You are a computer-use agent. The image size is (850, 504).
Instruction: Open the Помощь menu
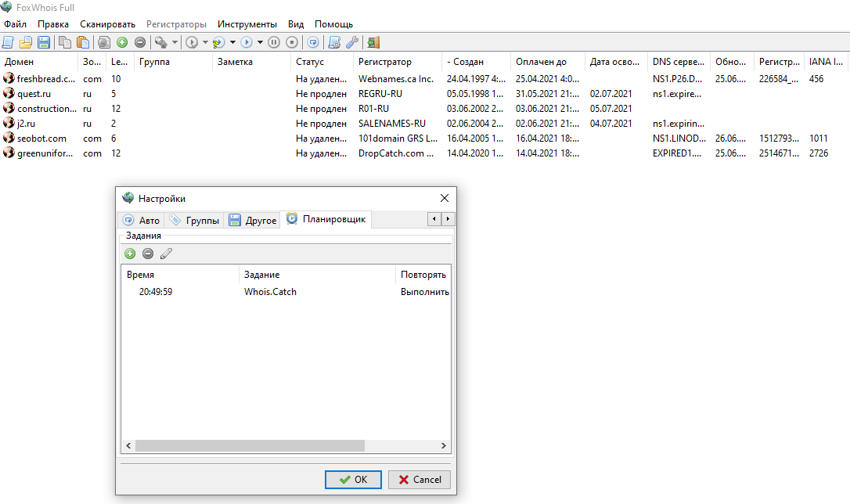point(333,24)
